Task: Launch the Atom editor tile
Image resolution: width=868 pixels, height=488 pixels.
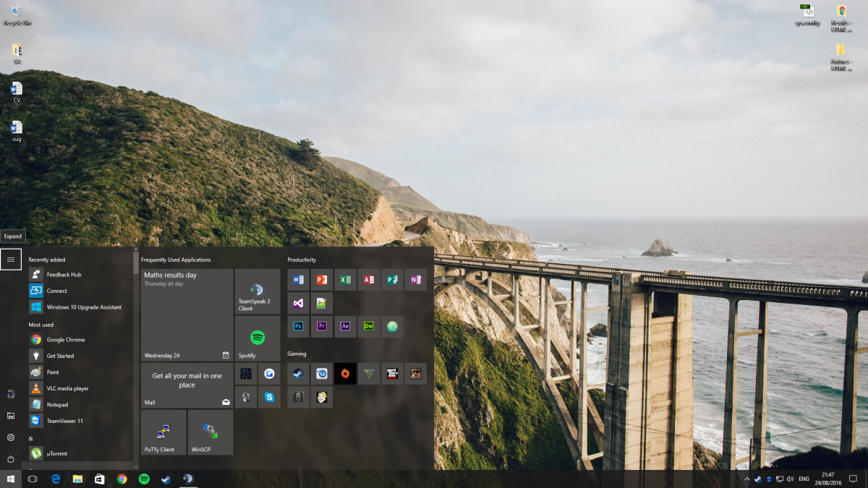Action: (x=392, y=327)
